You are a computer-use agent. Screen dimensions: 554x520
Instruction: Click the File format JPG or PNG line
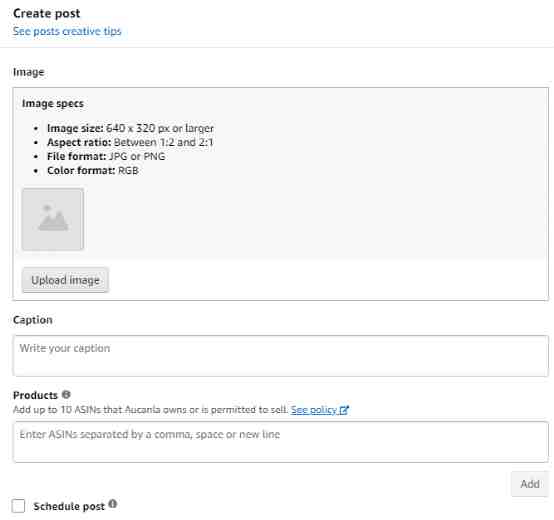point(106,156)
